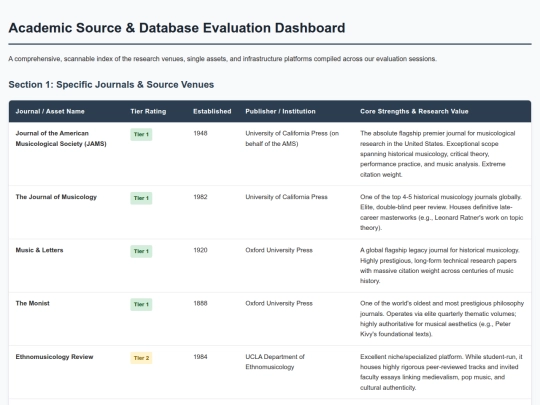Select Journal of the American Musicological Society name
This screenshot has height=405, width=540.
coord(61,138)
